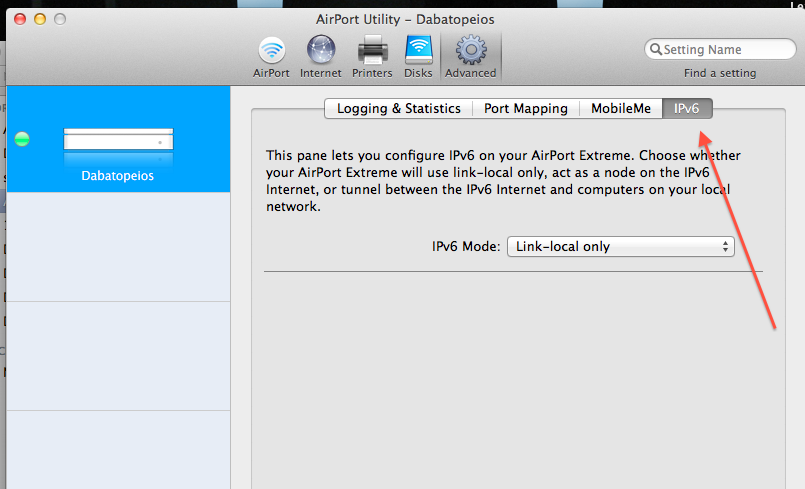Click magnifier icon in search field
805x489 pixels.
coord(656,49)
